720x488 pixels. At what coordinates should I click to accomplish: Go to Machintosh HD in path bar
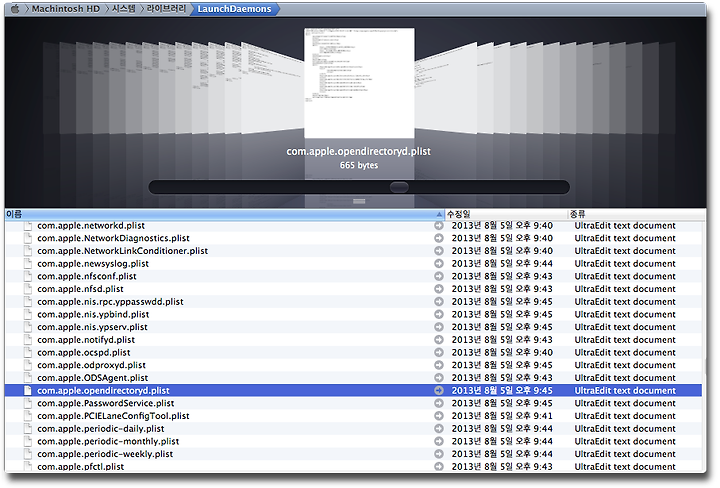65,9
